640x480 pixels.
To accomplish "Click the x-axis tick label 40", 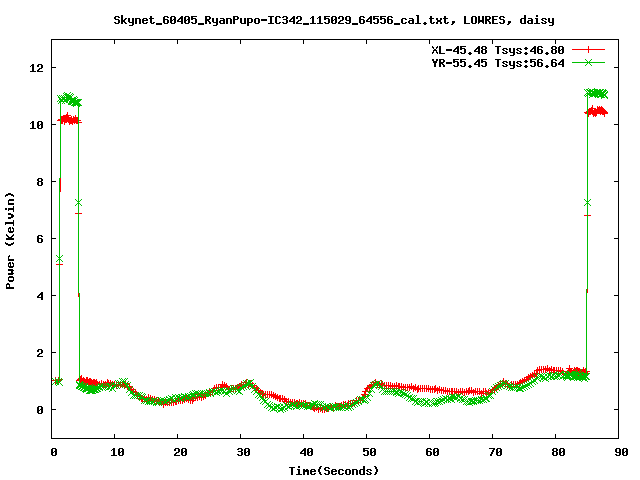I will point(306,452).
